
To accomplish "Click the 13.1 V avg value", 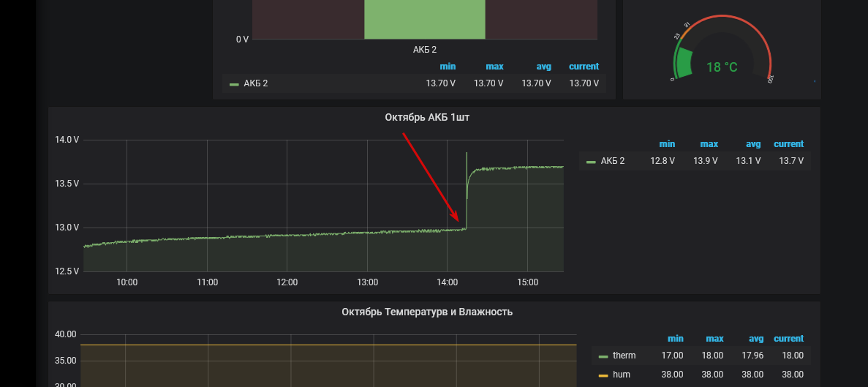I will pos(748,161).
